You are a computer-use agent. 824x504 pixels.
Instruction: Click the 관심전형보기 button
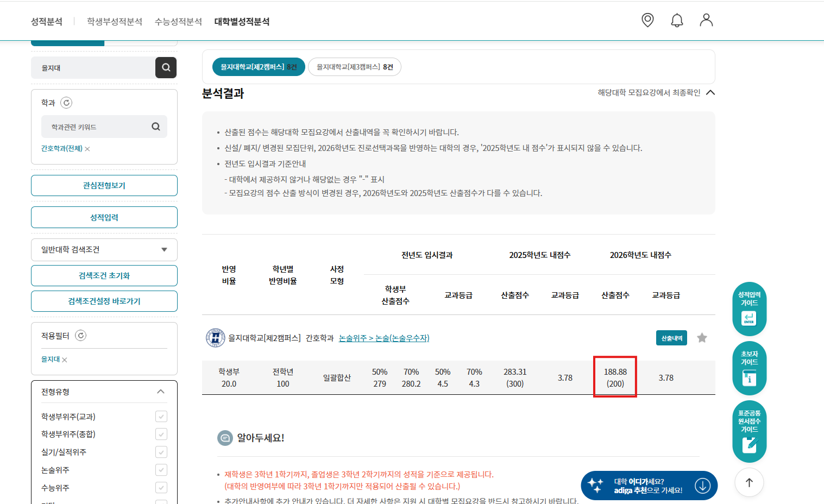[104, 185]
